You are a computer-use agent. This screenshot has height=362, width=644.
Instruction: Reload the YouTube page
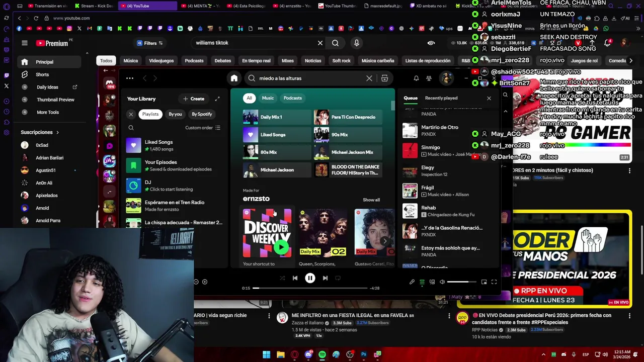[36, 18]
